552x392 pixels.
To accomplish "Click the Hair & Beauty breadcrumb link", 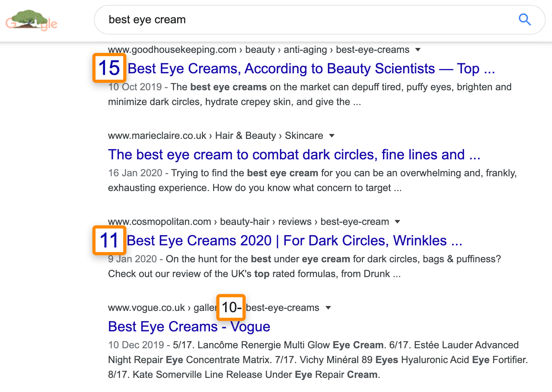I will [x=246, y=135].
